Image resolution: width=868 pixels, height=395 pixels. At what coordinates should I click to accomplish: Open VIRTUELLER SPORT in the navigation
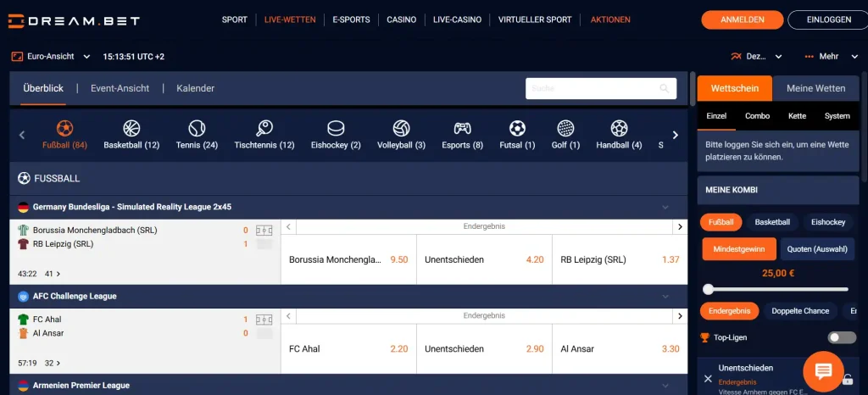tap(535, 19)
